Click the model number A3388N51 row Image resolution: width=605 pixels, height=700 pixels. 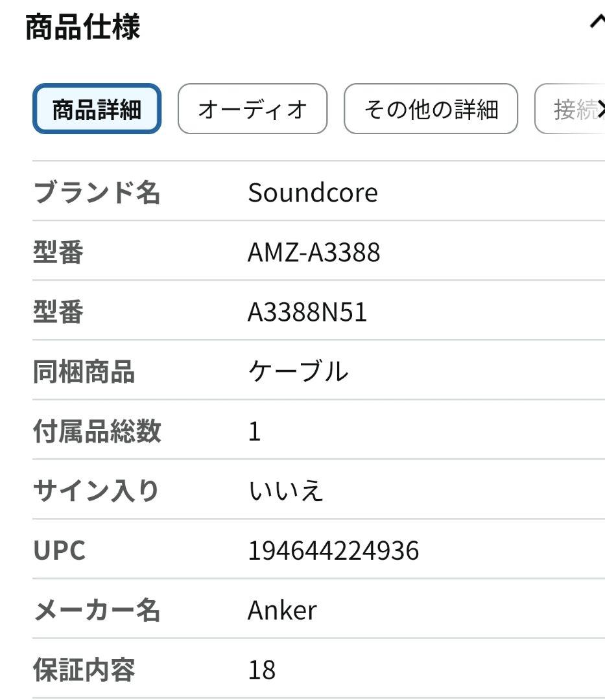click(x=305, y=311)
